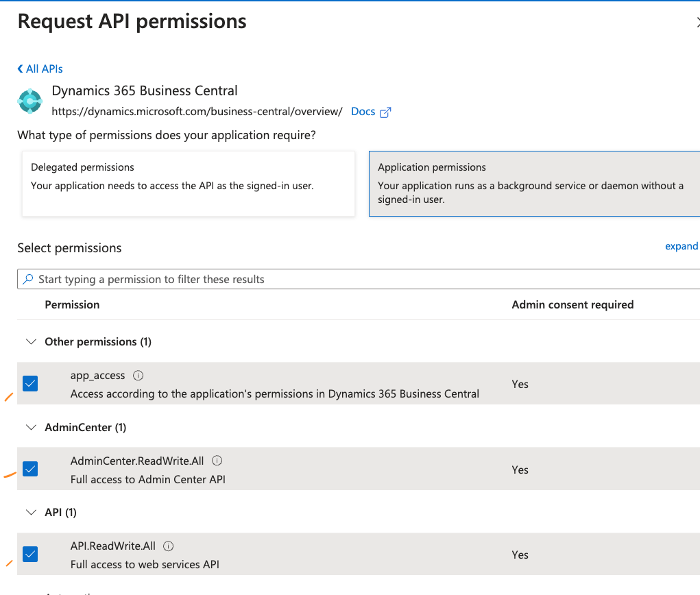Click 'Full access to web services API' description
Viewport: 700px width, 595px height.
(145, 565)
